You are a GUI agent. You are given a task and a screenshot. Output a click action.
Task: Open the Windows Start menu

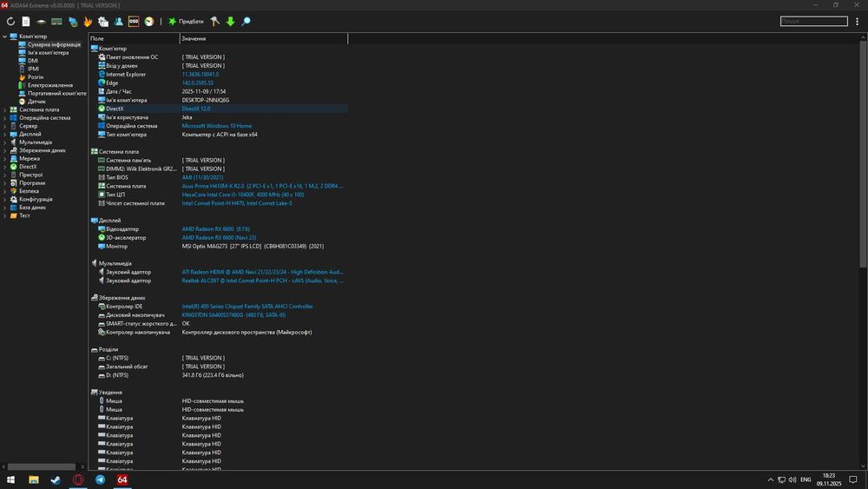click(10, 479)
